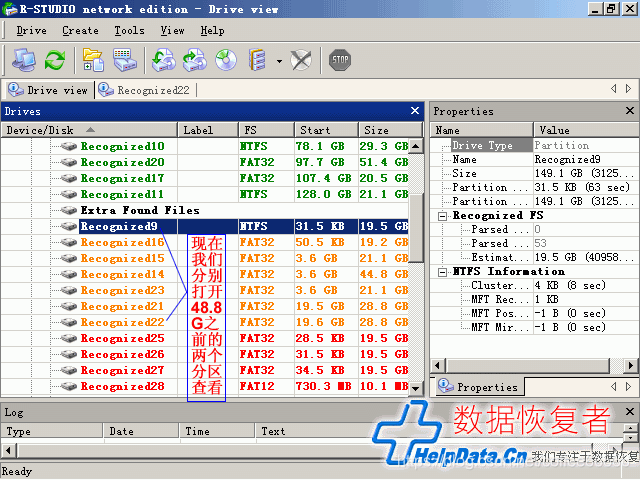640x480 pixels.
Task: Click the disk icon beside Recognized28
Action: click(x=69, y=386)
